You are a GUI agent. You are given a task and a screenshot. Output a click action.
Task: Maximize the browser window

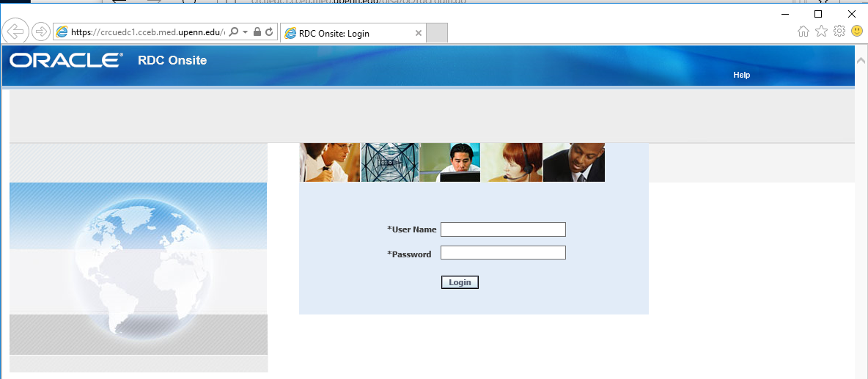point(817,14)
